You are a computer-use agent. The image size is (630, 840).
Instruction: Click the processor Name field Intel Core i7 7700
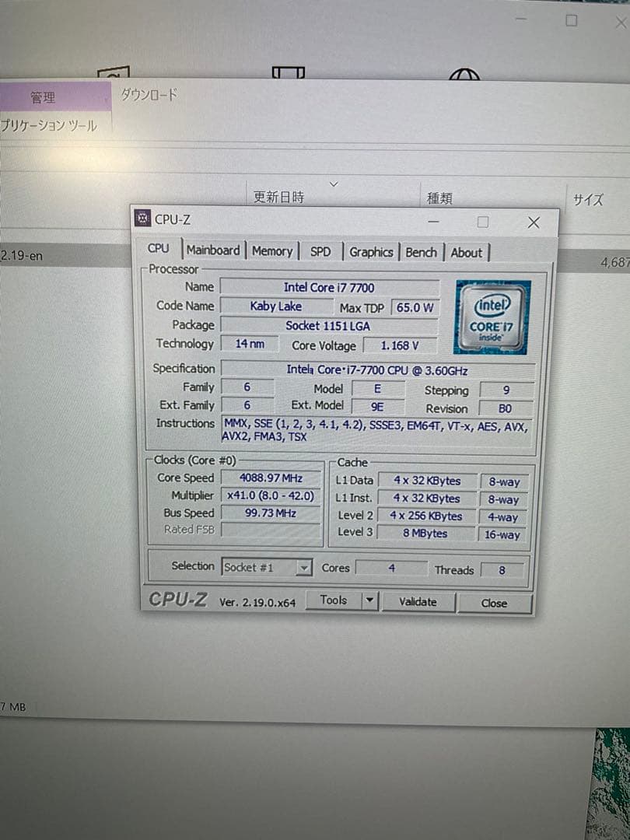pyautogui.click(x=330, y=288)
